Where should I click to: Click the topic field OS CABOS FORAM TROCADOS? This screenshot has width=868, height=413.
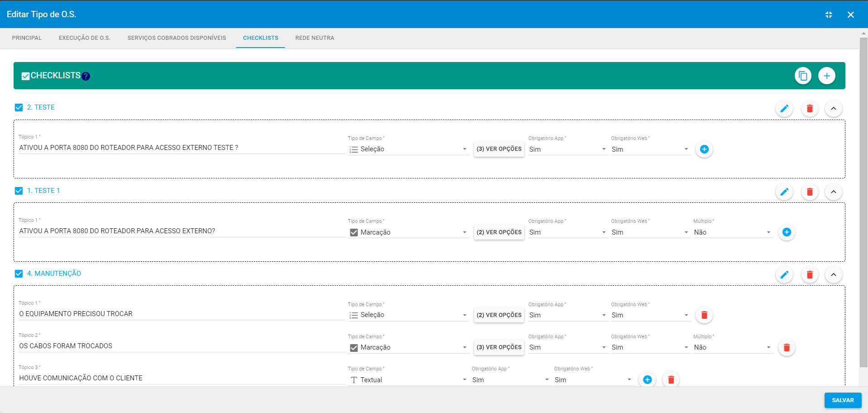[182, 346]
